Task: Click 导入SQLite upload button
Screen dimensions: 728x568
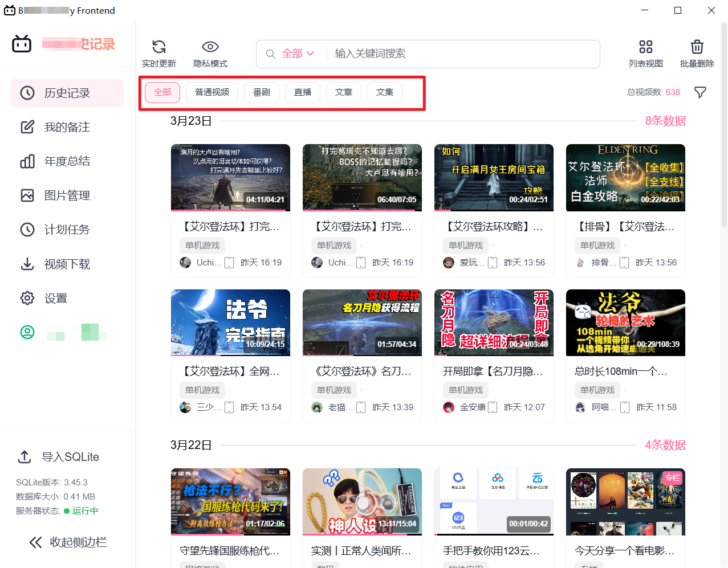Action: point(59,457)
